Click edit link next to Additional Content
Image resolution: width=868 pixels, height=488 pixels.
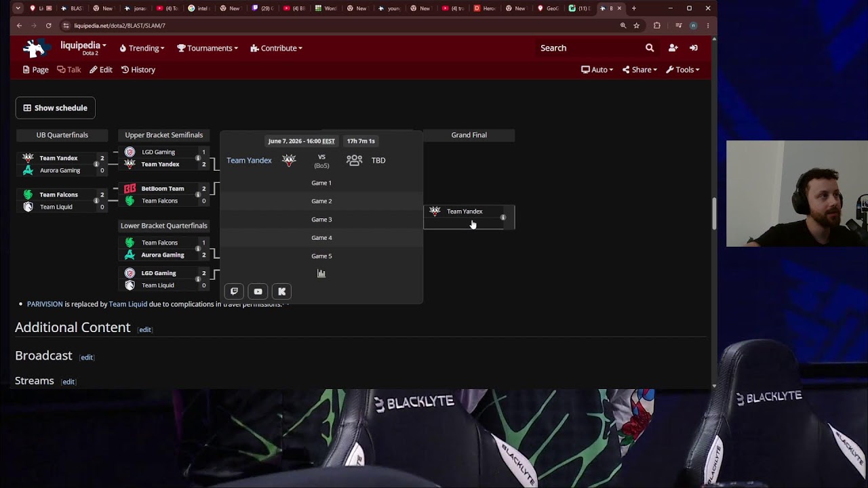pos(145,329)
